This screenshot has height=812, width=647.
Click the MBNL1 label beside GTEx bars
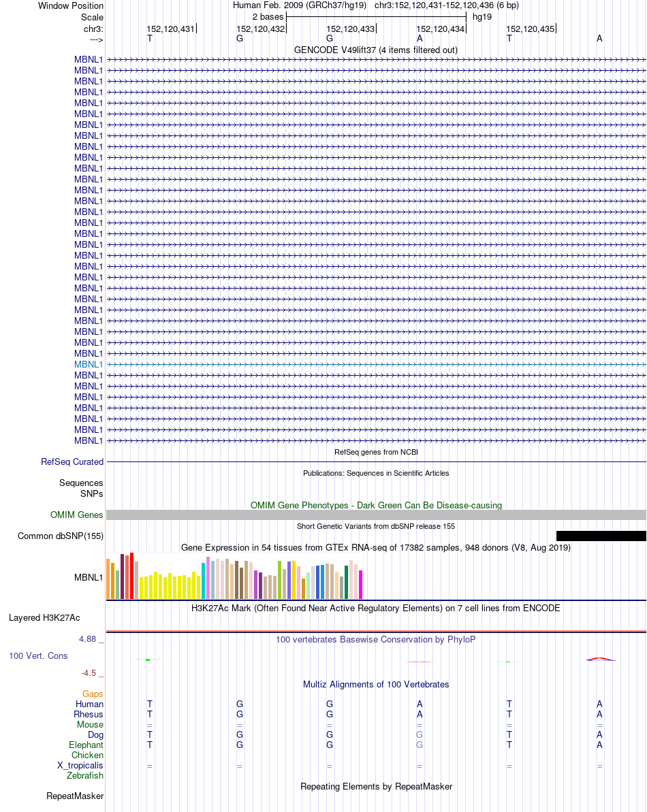[x=88, y=577]
